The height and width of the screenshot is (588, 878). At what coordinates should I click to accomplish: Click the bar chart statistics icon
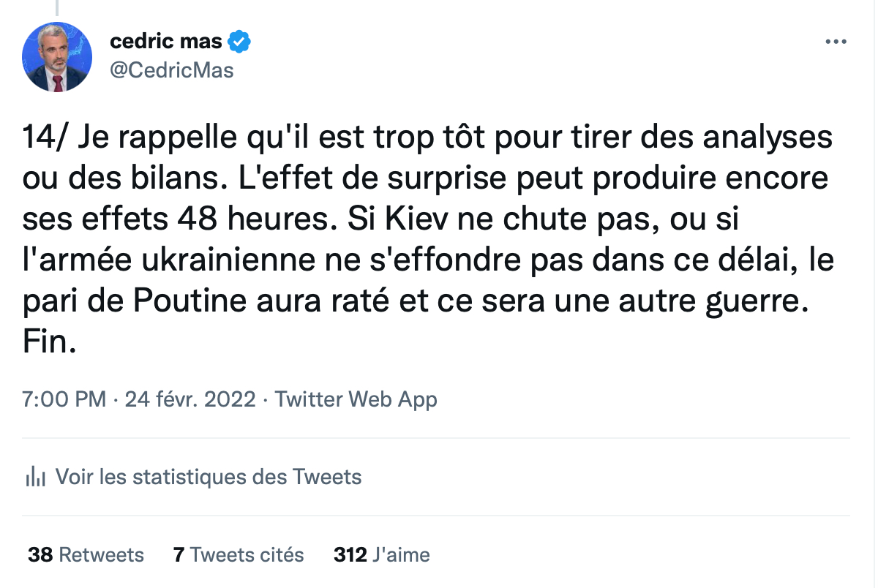(x=36, y=478)
